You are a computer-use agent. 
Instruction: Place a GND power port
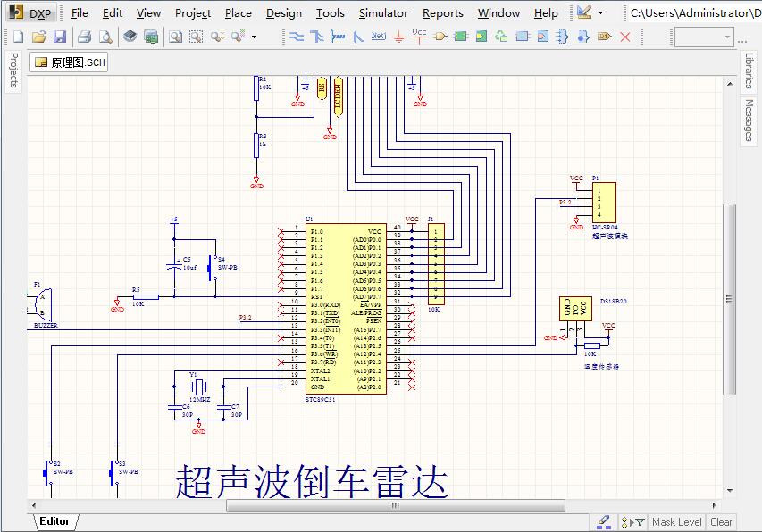399,37
